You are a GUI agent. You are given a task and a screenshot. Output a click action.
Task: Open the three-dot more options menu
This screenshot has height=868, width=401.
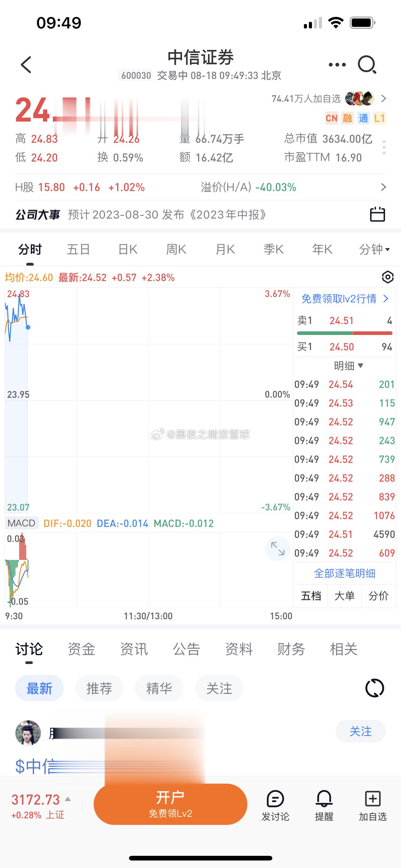coord(337,65)
